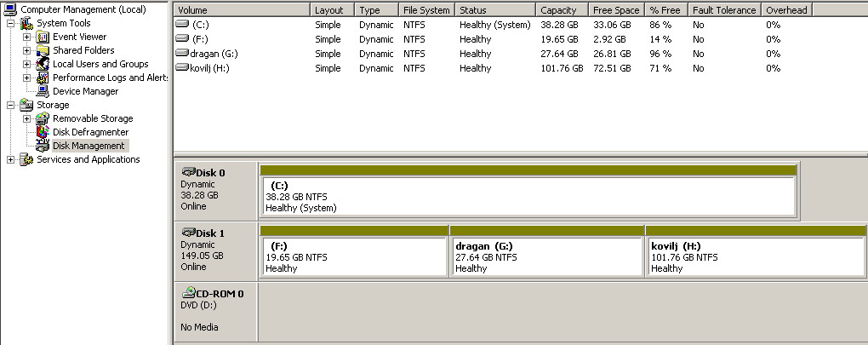Click the Removable Storage icon
Image resolution: width=868 pixels, height=345 pixels.
[x=43, y=118]
